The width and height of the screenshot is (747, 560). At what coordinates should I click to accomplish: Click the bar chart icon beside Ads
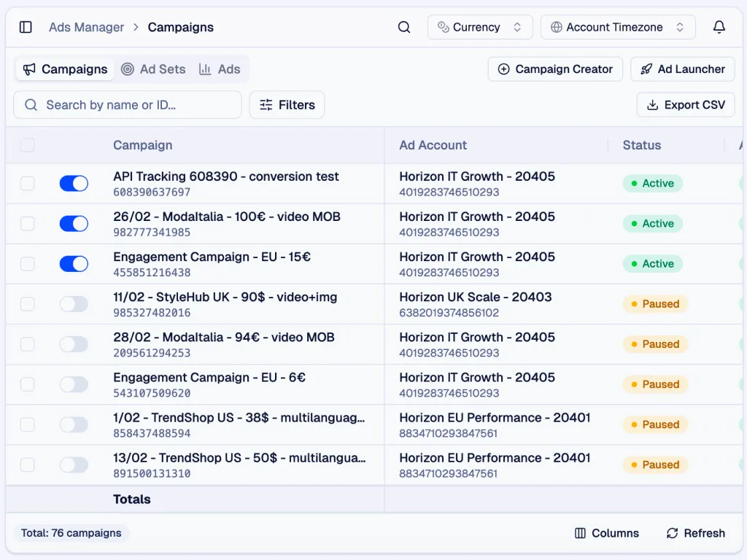coord(206,69)
